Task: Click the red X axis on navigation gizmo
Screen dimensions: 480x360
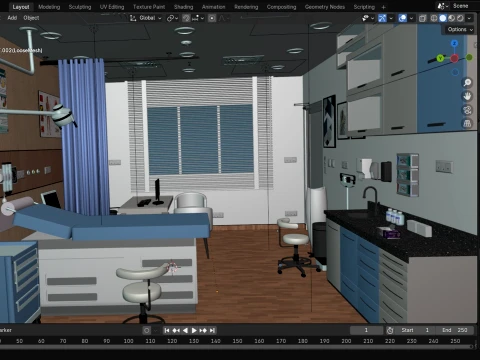Action: tap(454, 58)
